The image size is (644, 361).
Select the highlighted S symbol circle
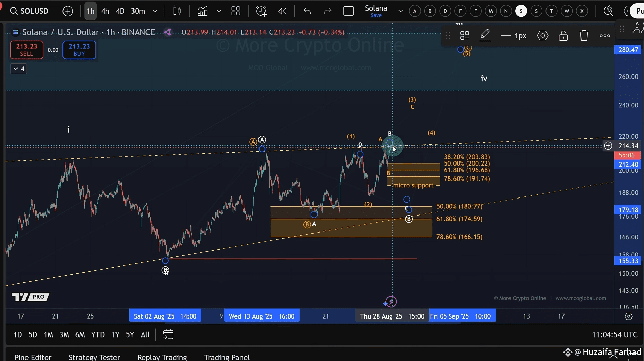pyautogui.click(x=521, y=11)
